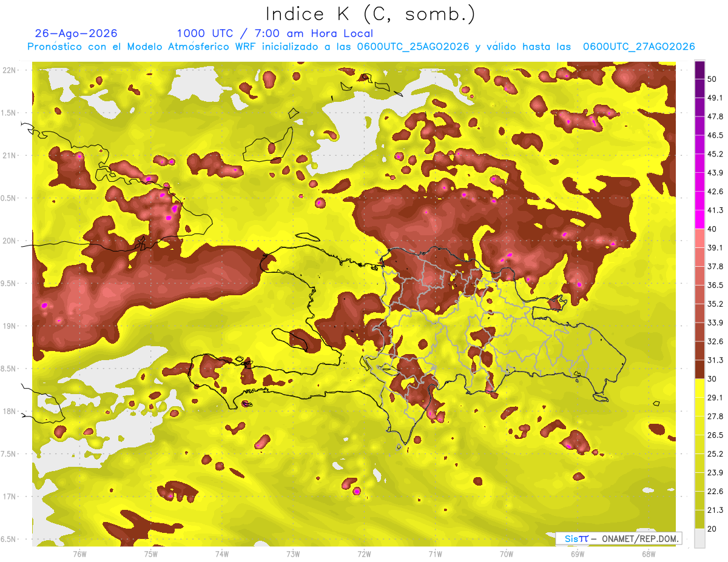Screen dimensions: 728x562
Task: Click the bottom legend value "20"
Action: [x=713, y=529]
